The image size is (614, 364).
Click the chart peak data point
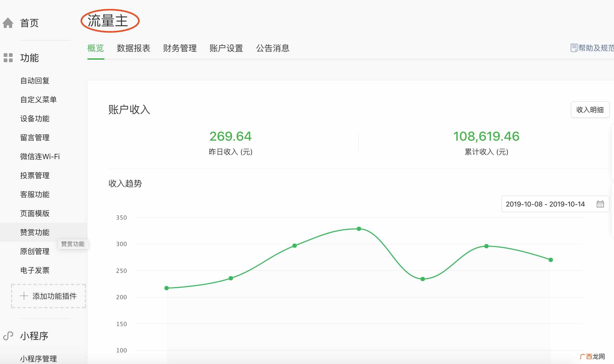coord(359,229)
